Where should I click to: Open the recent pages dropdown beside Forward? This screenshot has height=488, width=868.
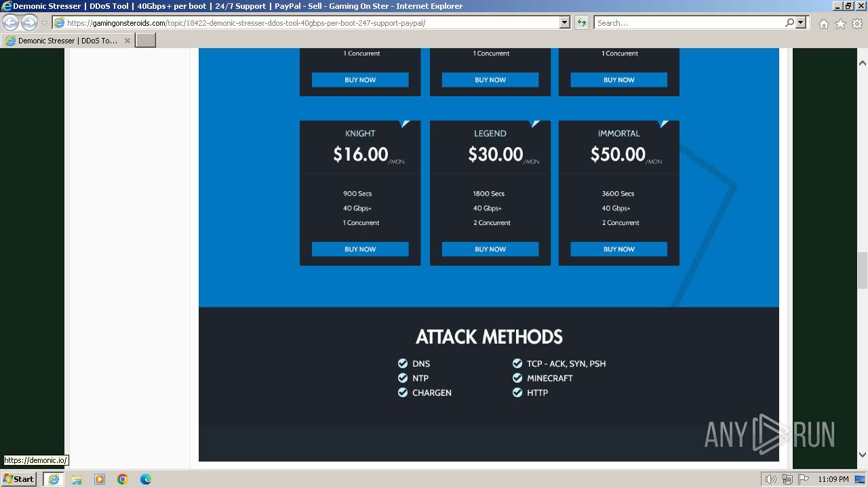click(44, 23)
